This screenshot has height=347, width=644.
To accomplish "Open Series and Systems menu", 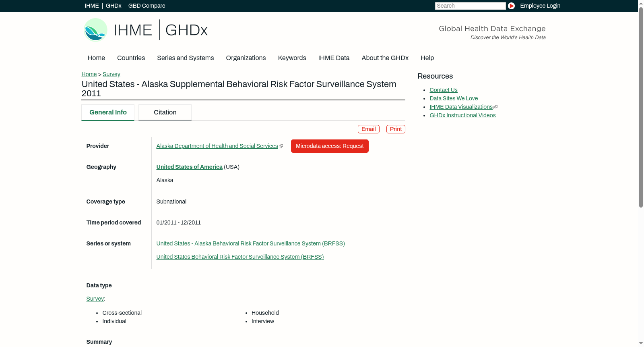I will point(186,58).
